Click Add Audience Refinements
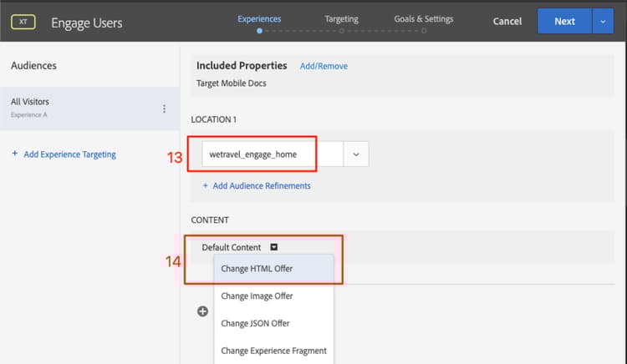Screen dimensions: 627x364 point(262,185)
